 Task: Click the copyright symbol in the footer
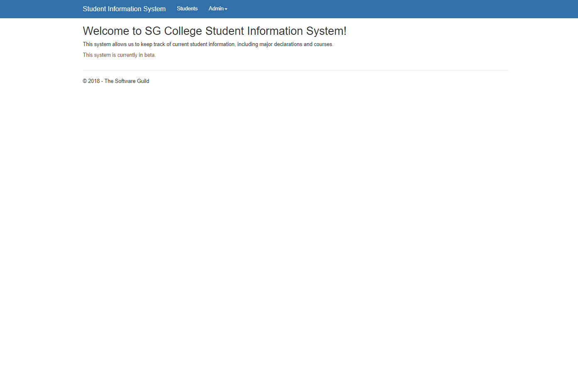(85, 81)
